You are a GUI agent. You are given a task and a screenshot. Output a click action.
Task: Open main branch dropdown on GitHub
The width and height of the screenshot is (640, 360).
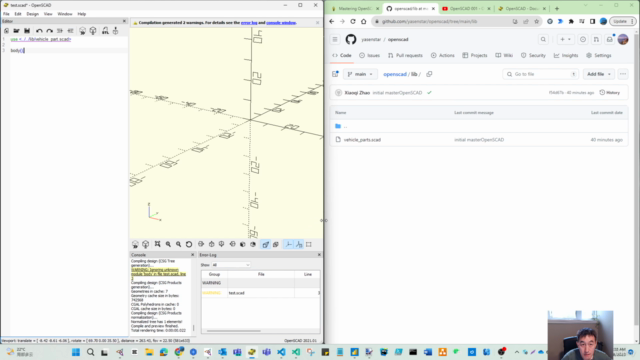(x=360, y=74)
